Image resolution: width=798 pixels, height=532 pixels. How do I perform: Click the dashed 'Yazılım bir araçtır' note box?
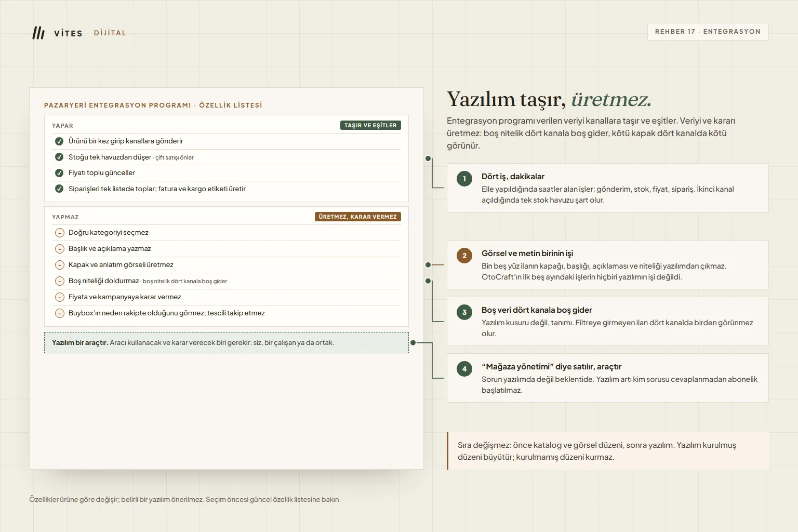[227, 342]
